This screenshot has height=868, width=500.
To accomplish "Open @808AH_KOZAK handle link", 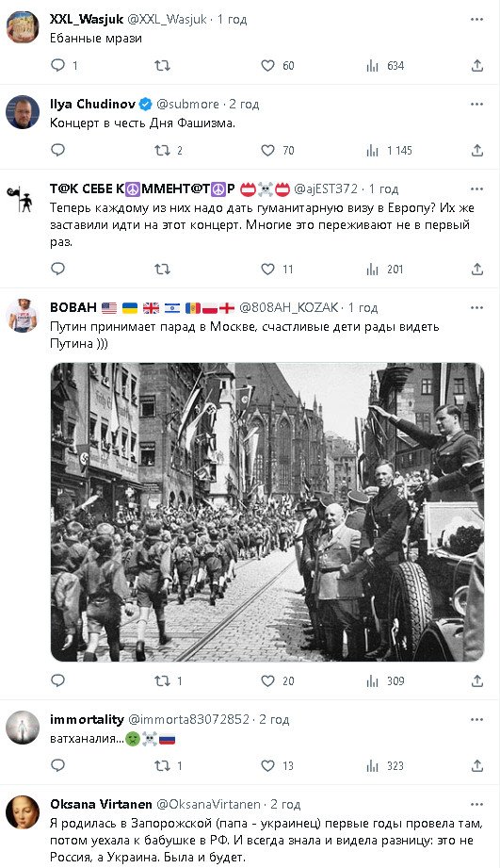I will click(x=289, y=308).
